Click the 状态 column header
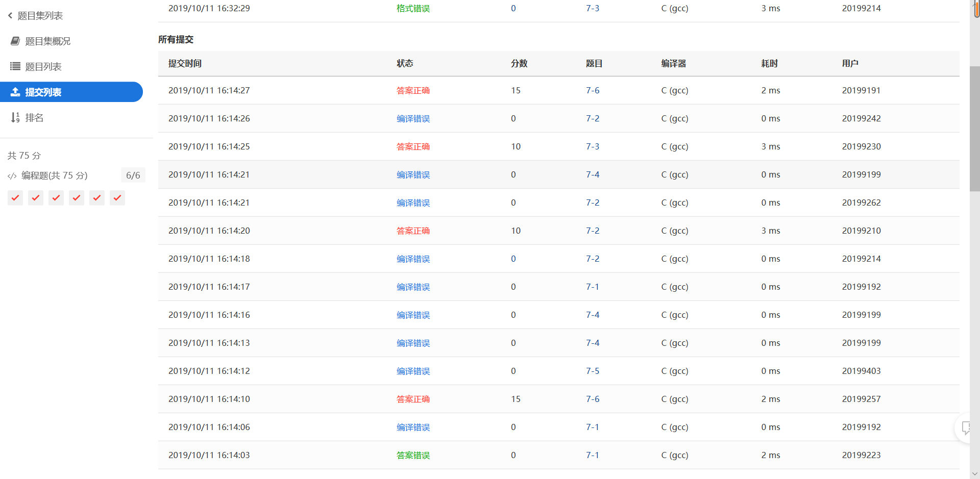 (405, 63)
